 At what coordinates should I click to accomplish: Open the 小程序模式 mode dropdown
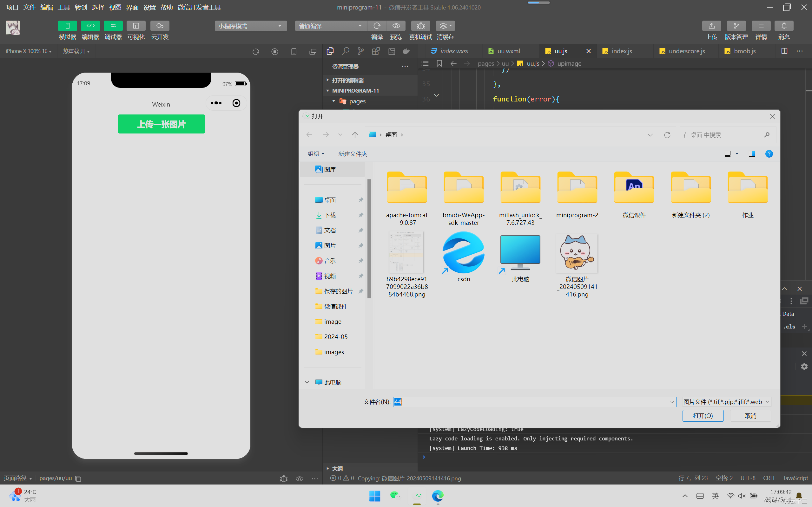tap(251, 26)
